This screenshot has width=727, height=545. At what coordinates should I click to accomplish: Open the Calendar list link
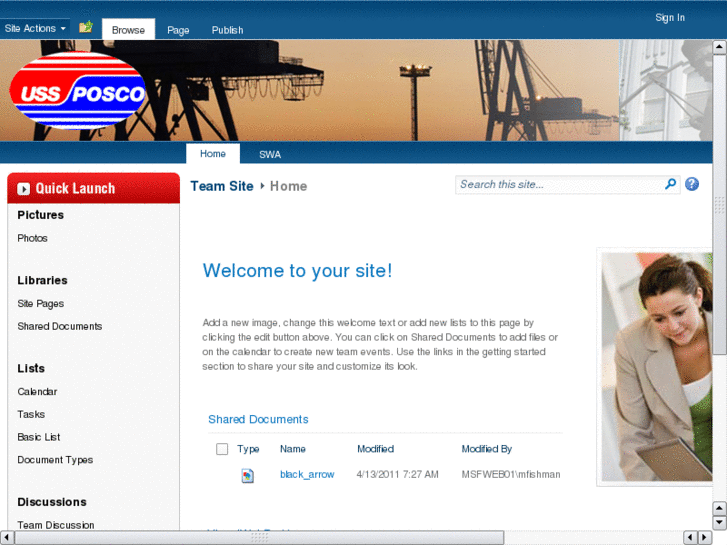pos(37,391)
